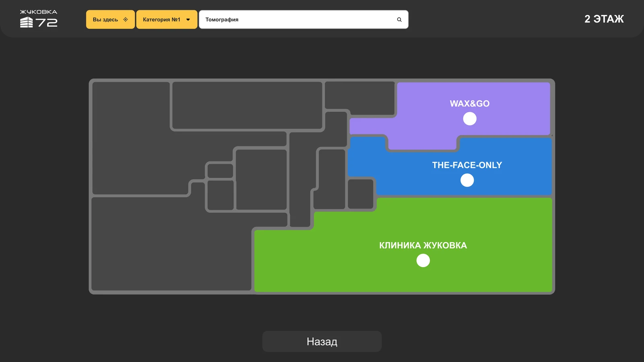Select the 'КЛИНИКА ЖУКОВКА' label on the map
The height and width of the screenshot is (362, 644).
click(x=423, y=245)
